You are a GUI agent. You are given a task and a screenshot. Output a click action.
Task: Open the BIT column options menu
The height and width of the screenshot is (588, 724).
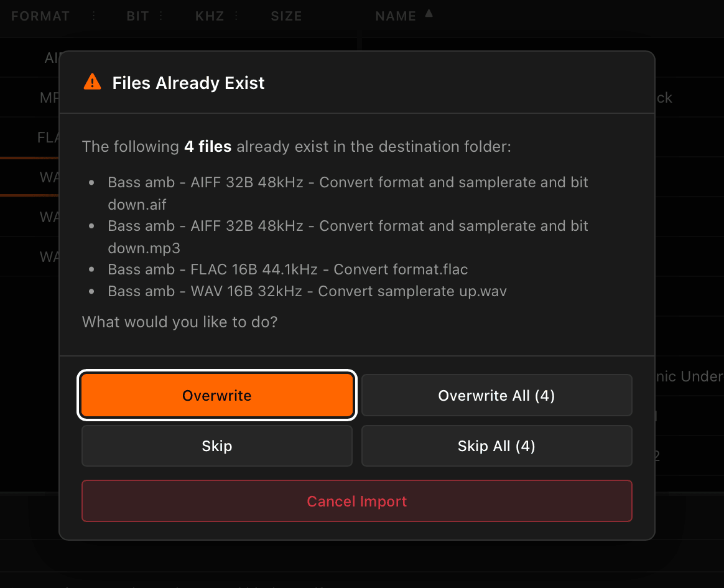(160, 16)
